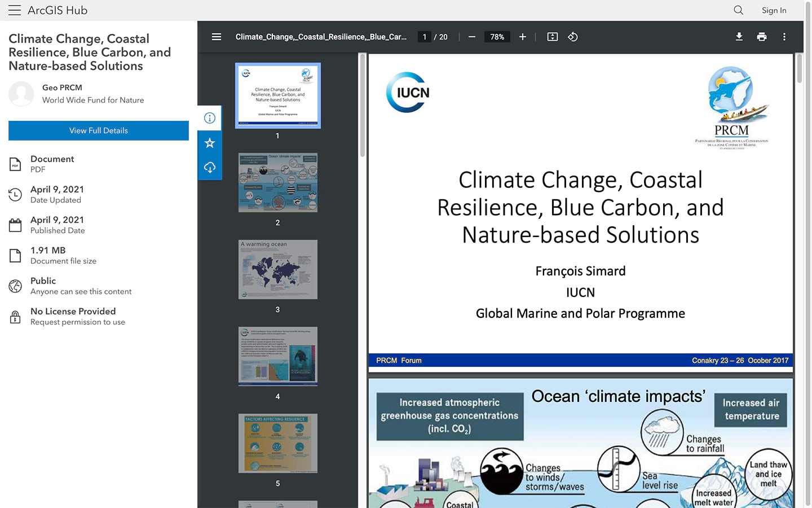Select page 1 thumbnail
812x508 pixels.
[278, 95]
